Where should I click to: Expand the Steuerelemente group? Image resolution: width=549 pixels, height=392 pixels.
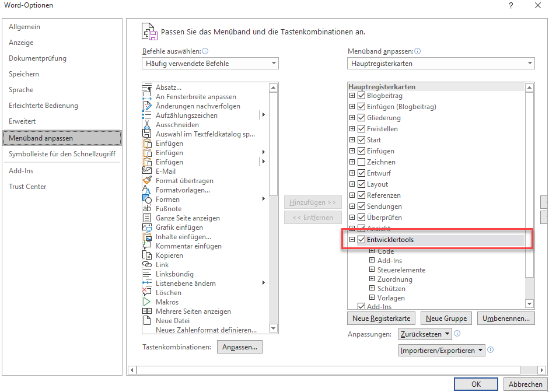click(x=372, y=270)
